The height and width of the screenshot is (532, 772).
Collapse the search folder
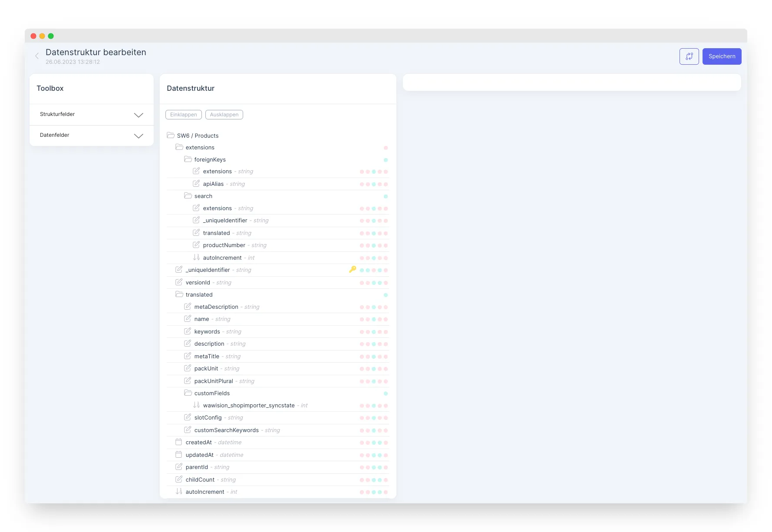click(188, 196)
